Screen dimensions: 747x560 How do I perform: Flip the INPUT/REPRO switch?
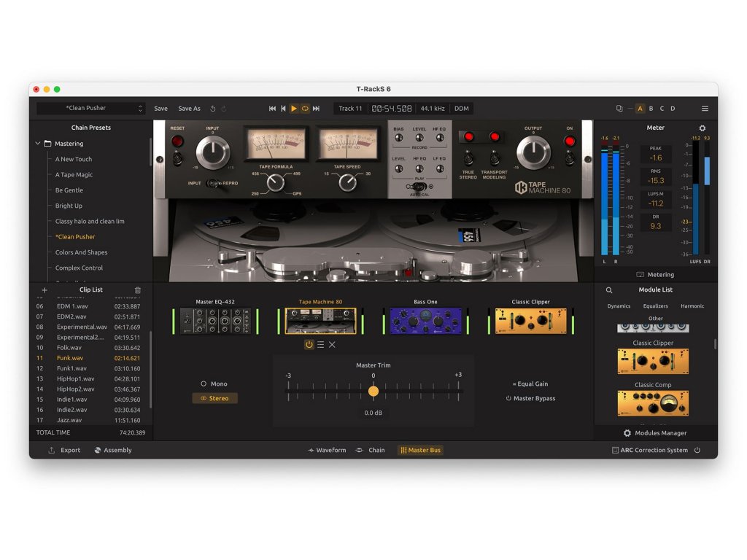tap(213, 183)
